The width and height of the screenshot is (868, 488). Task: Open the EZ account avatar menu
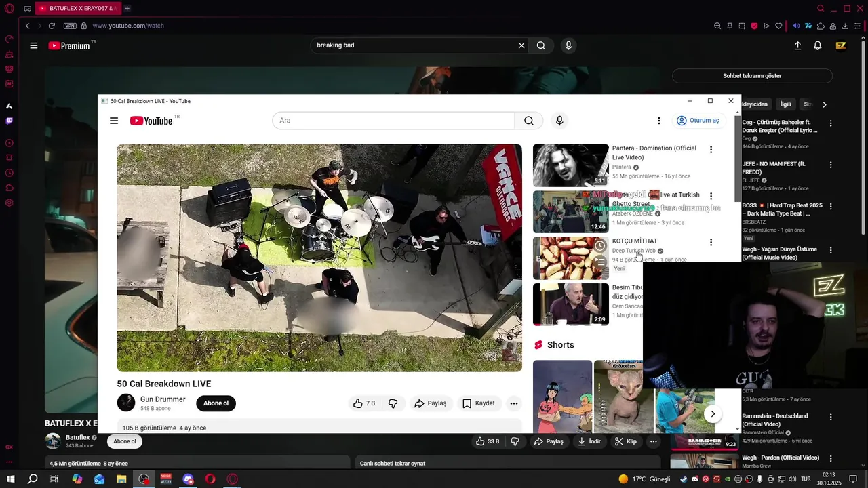tap(841, 45)
